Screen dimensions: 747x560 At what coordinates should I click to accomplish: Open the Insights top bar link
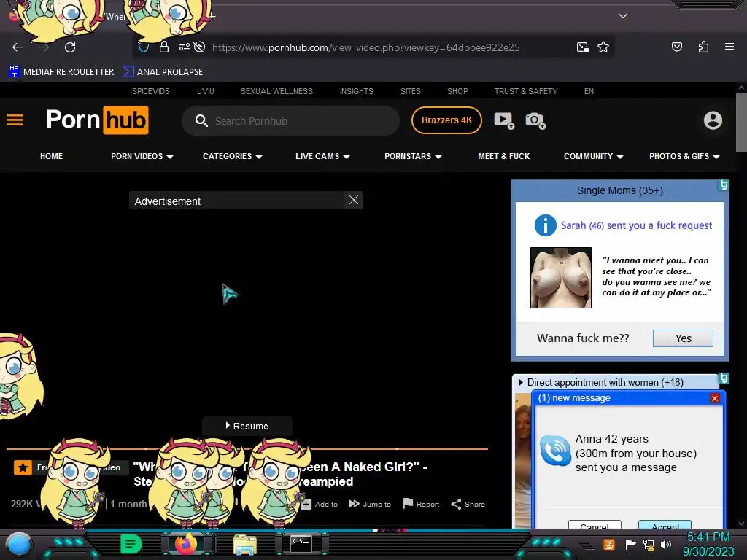pyautogui.click(x=356, y=91)
